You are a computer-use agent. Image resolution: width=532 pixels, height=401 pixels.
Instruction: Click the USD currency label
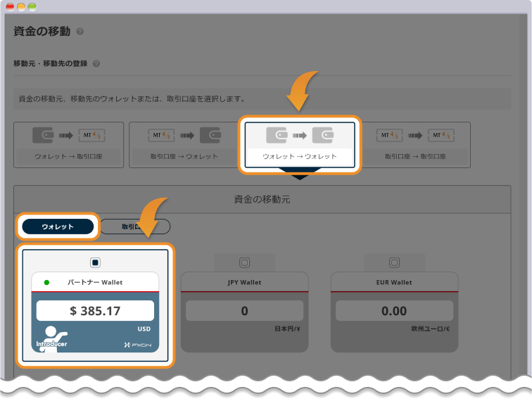144,329
